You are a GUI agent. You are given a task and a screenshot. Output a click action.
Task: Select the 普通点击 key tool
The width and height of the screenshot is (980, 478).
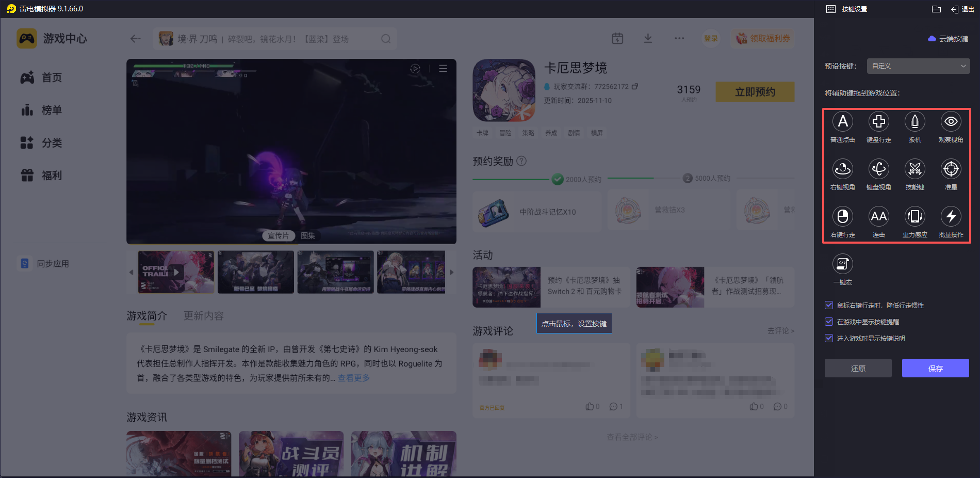(x=843, y=122)
